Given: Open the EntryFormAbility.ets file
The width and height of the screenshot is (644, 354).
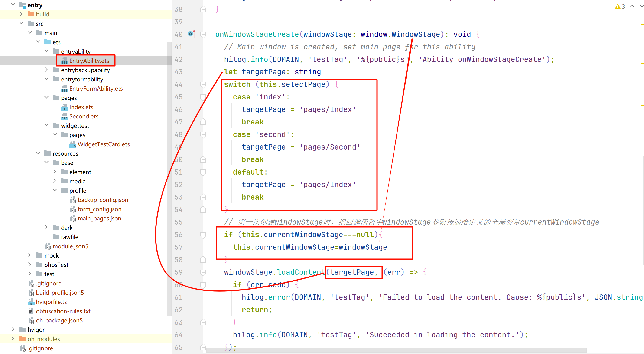Looking at the screenshot, I should pos(96,89).
